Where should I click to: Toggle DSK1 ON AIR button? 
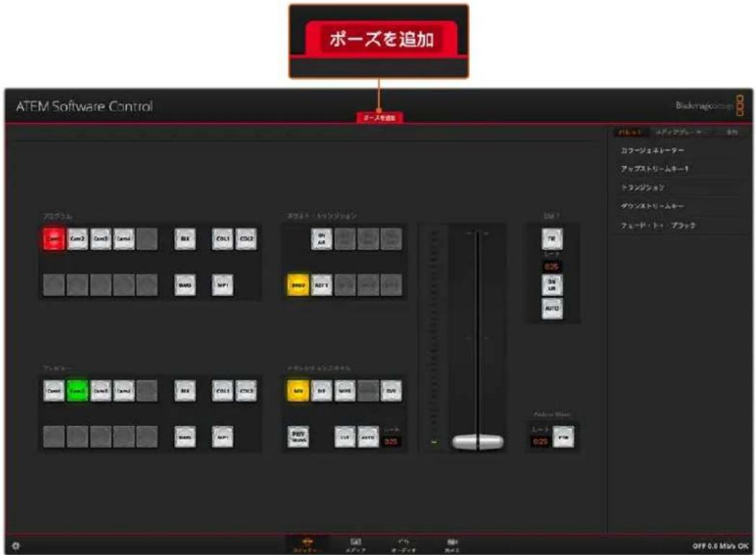pyautogui.click(x=552, y=285)
